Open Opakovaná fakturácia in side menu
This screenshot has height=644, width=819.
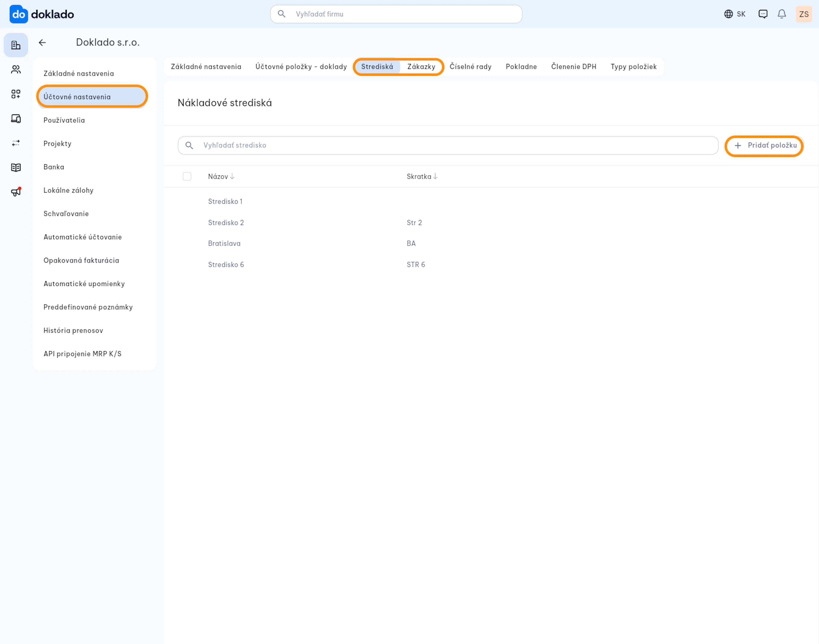(x=92, y=260)
